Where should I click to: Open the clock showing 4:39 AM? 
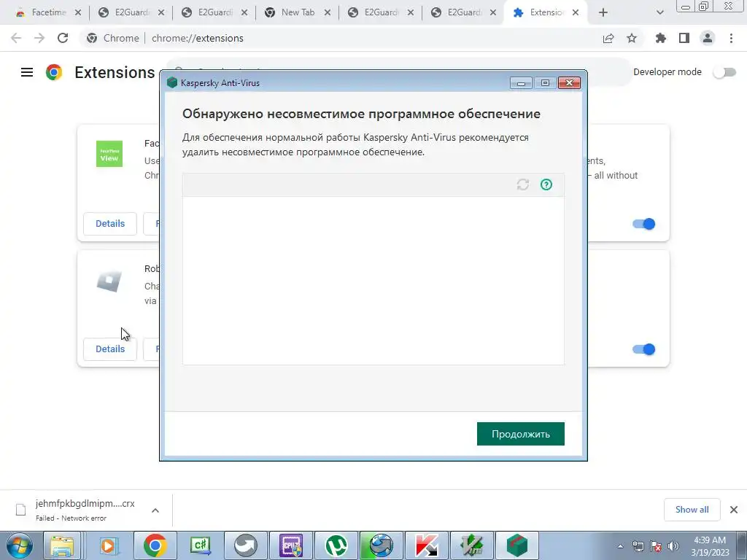[710, 546]
